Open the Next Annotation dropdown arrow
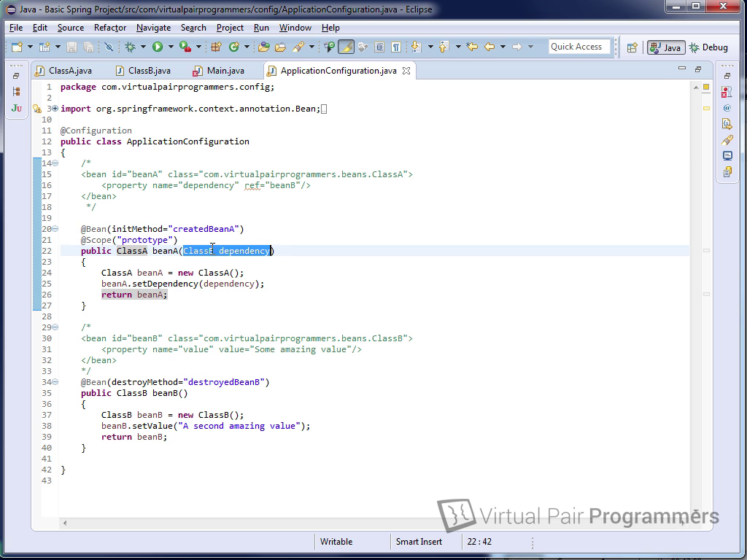This screenshot has width=747, height=560. (x=430, y=47)
